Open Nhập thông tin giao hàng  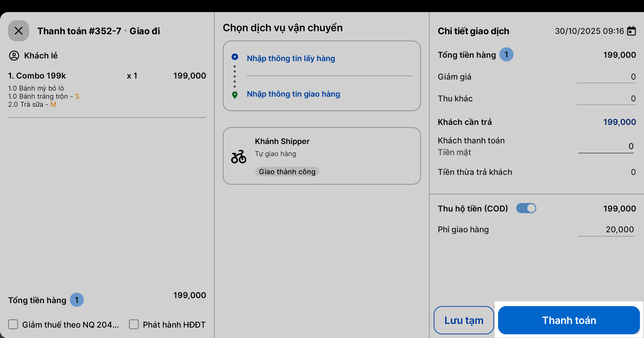tap(293, 94)
